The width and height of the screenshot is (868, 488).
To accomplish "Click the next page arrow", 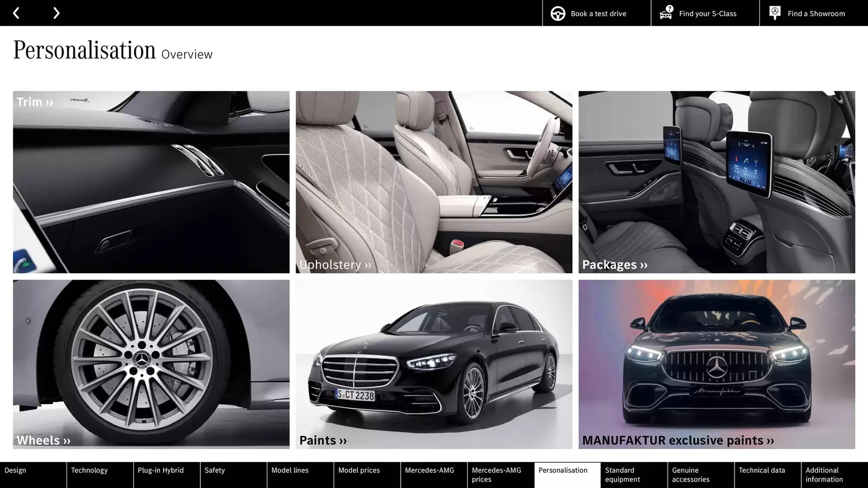I will point(56,13).
